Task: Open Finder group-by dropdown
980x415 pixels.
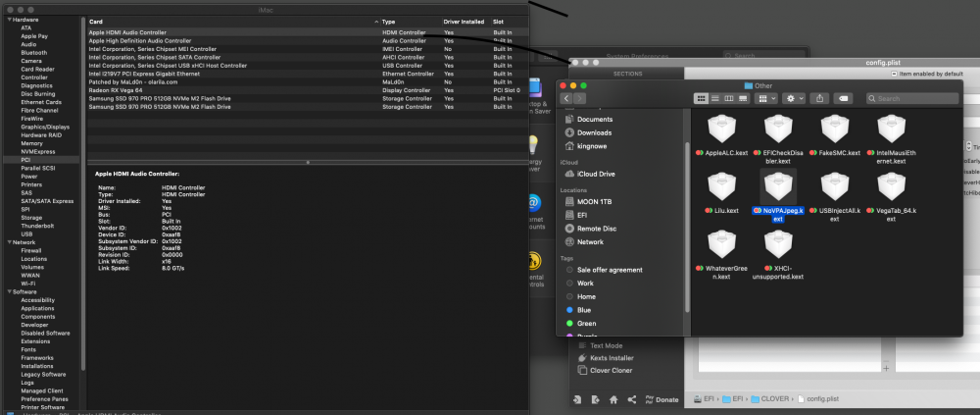Action: click(766, 98)
